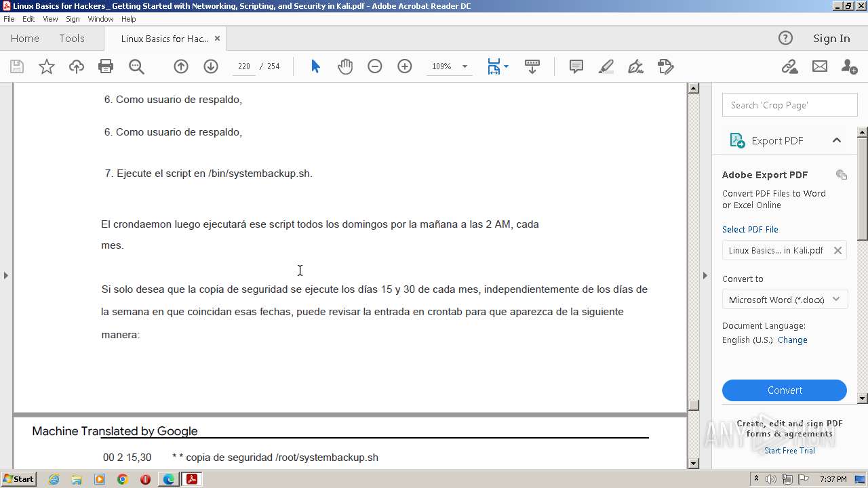Screen dimensions: 868x488
Task: Open Convert to Microsoft Word dropdown
Action: [x=785, y=300]
